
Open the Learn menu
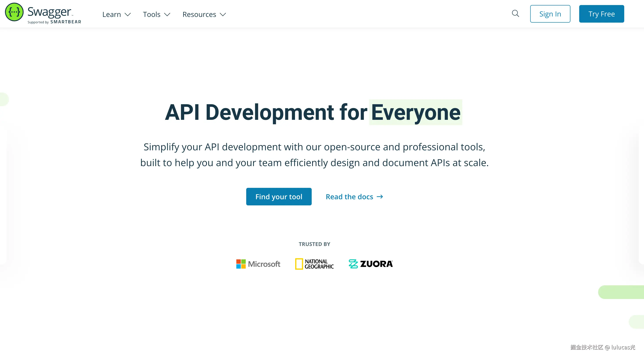click(112, 14)
